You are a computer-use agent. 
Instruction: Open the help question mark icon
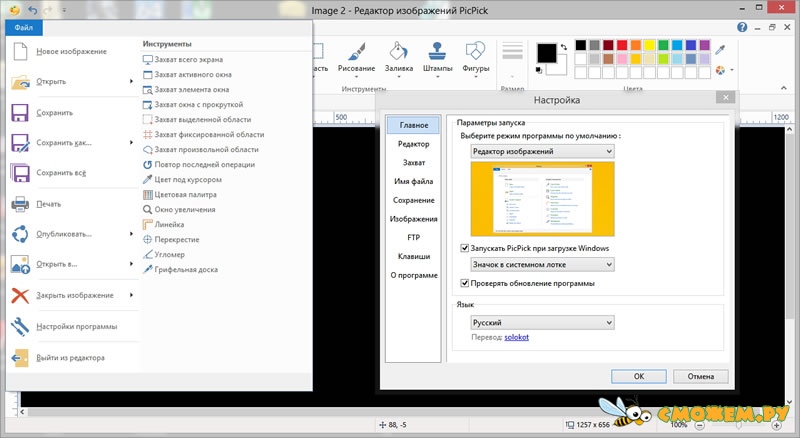pyautogui.click(x=742, y=27)
